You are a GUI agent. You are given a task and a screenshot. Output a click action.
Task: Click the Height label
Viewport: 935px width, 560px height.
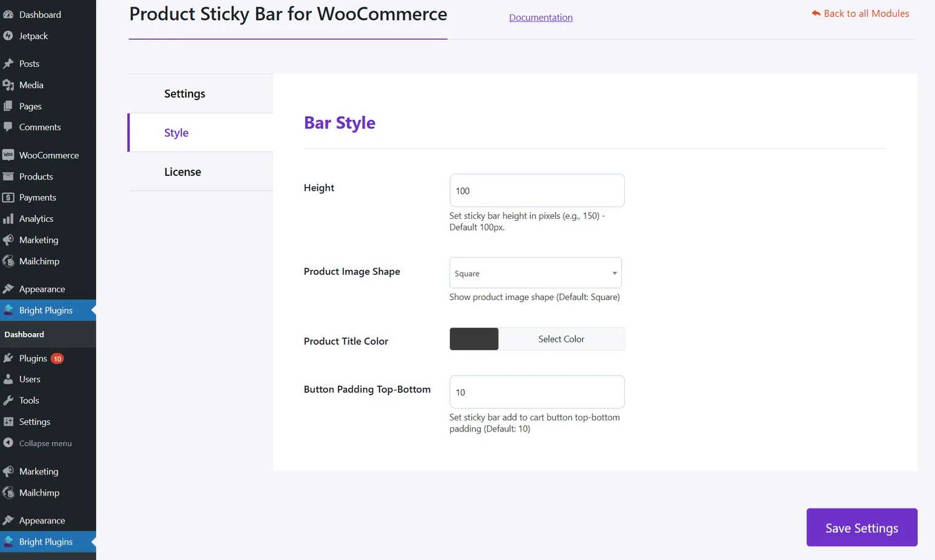click(x=319, y=188)
